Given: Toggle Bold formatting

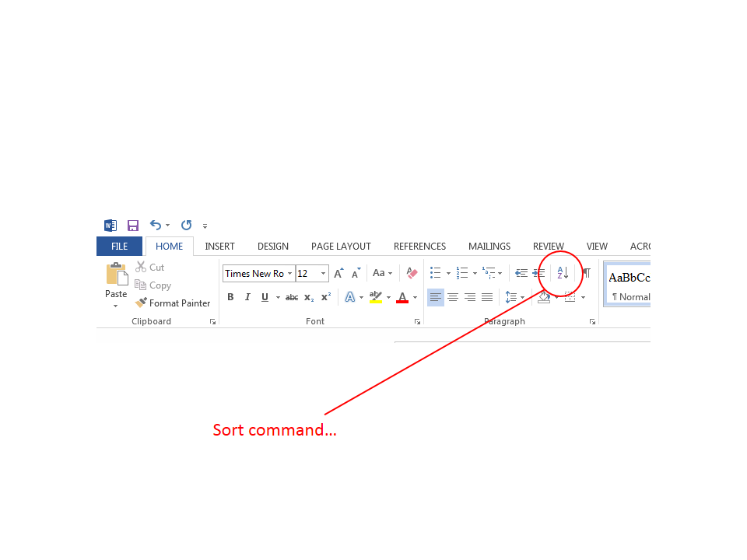Looking at the screenshot, I should (230, 297).
